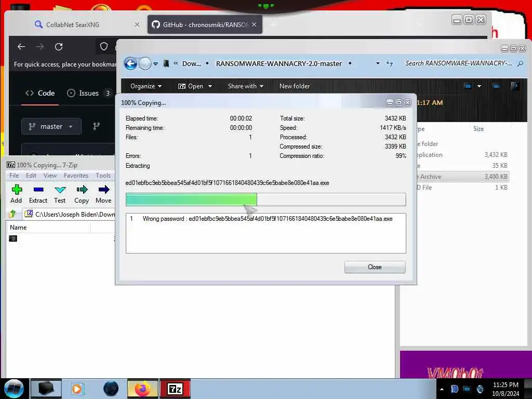Expand the Open button dropdown arrow
This screenshot has height=399, width=532.
click(210, 86)
